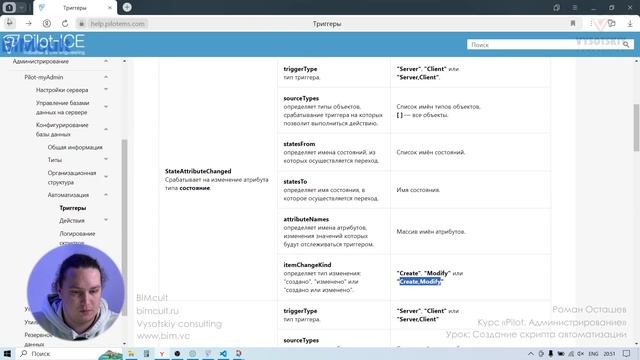Screen dimensions: 640x360
Task: Open the Общая информация page
Action: point(75,147)
